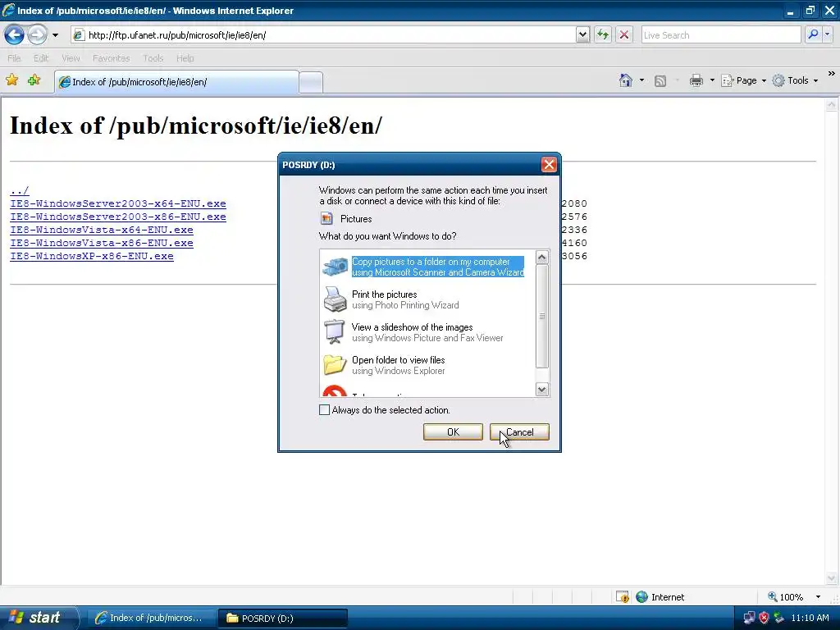This screenshot has height=630, width=840.
Task: Download IE8-WindowsServer2003-x86-ENU.exe
Action: click(118, 217)
